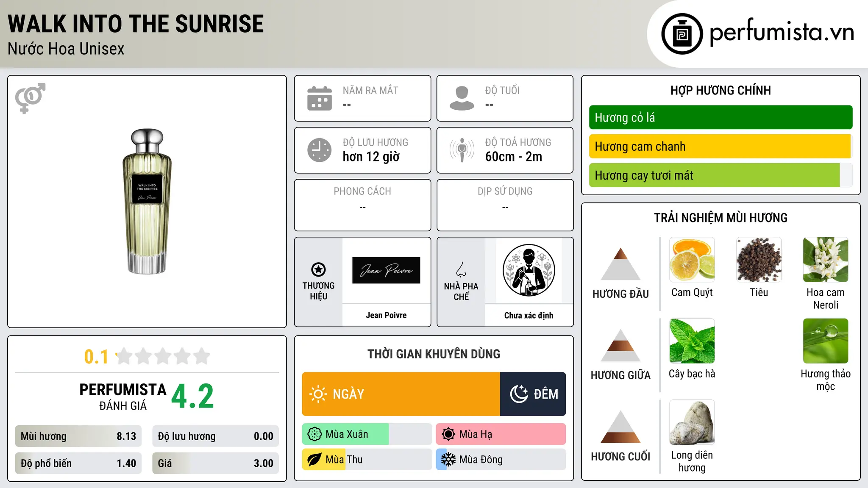Click the sun icon in the Ngày bar

click(318, 394)
